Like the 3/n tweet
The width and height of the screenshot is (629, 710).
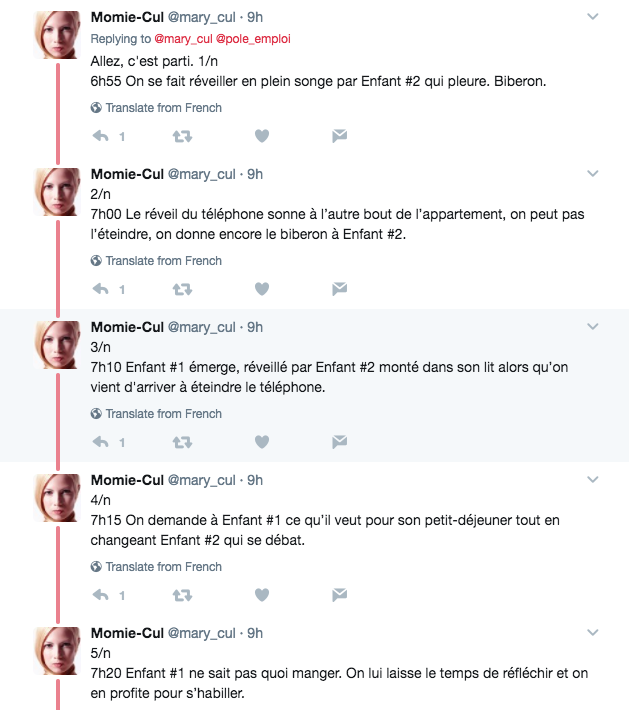click(x=262, y=442)
